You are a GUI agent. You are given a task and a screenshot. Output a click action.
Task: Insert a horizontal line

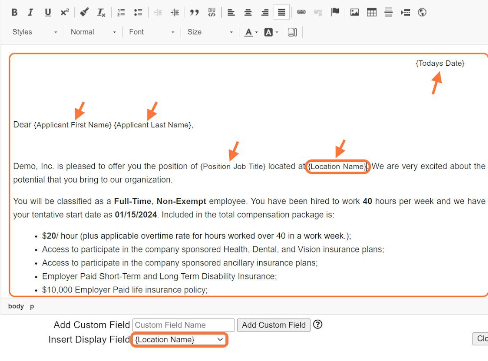[x=388, y=13]
